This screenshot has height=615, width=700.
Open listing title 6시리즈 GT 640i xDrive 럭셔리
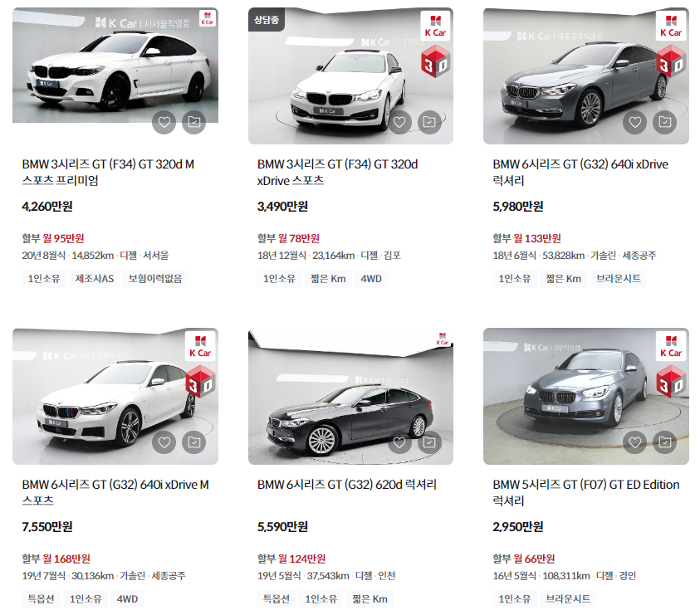(580, 173)
